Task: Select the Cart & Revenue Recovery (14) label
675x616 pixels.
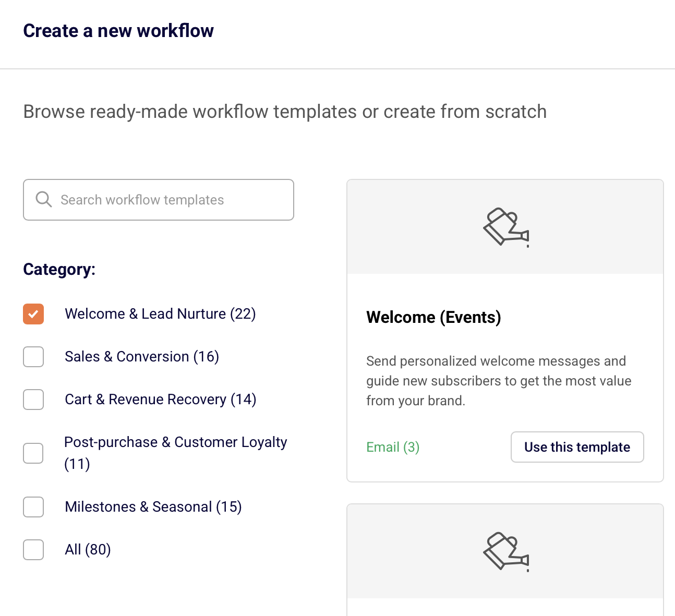Action: [x=161, y=400]
